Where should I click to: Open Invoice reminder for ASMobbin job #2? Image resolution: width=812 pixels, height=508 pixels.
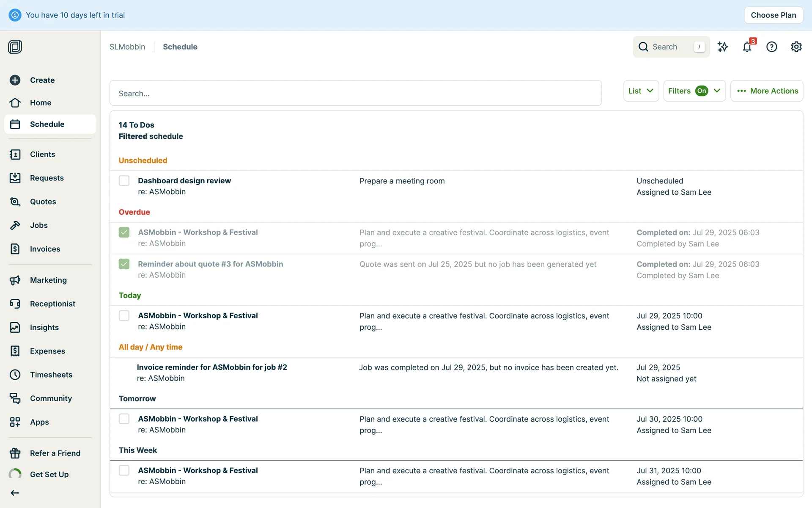[211, 367]
